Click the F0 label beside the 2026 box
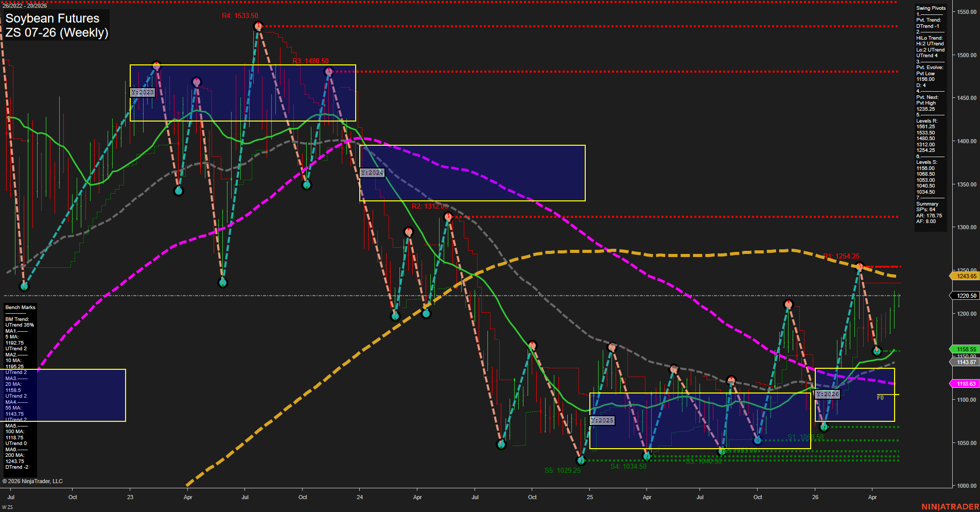Screen dimensions: 980x512 pos(880,398)
